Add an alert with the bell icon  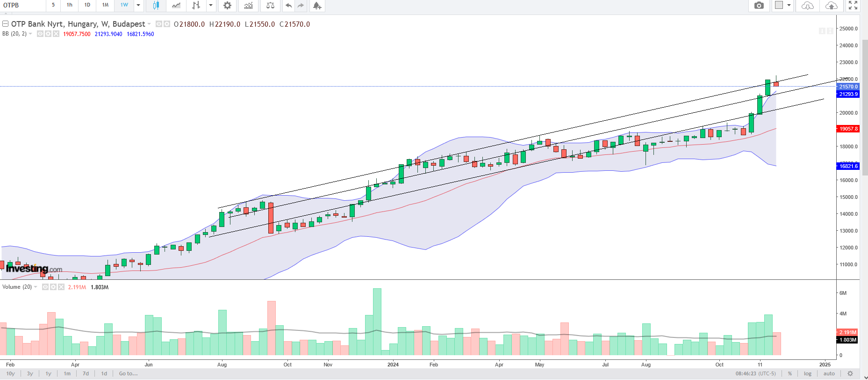pos(317,5)
